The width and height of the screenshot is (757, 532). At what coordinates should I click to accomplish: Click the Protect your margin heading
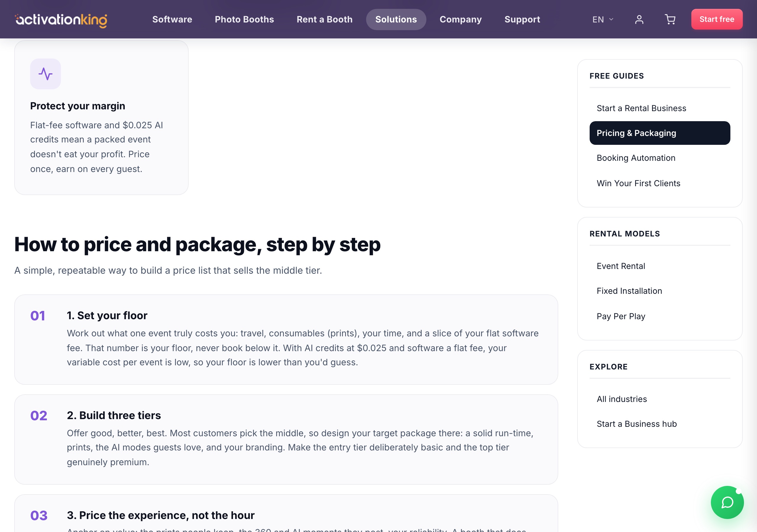pyautogui.click(x=77, y=106)
